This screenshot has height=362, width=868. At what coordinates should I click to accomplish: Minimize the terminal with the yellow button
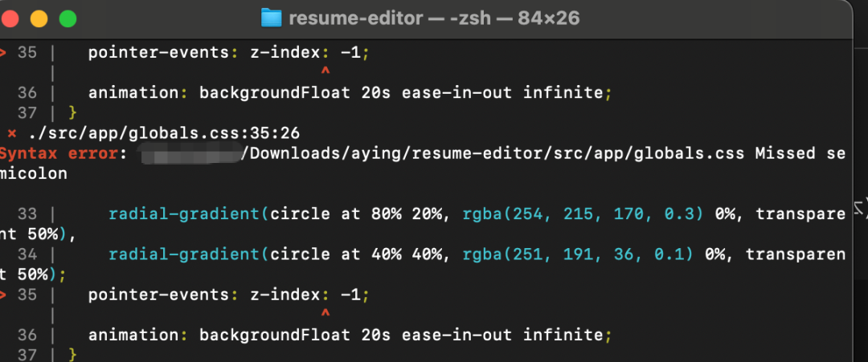click(x=39, y=18)
